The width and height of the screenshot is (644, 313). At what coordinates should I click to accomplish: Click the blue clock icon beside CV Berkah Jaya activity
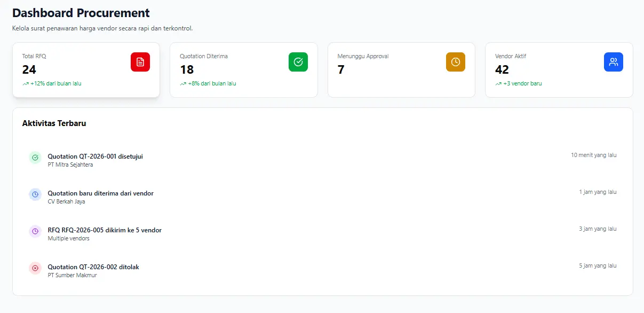(35, 194)
